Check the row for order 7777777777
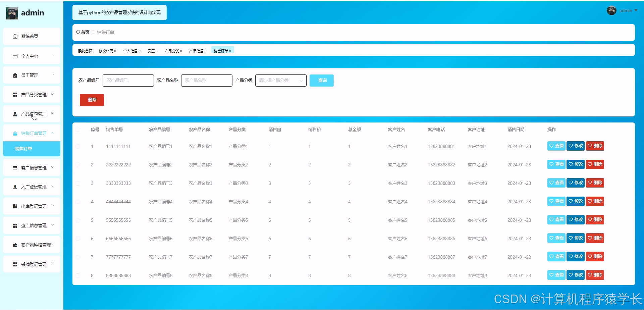The width and height of the screenshot is (644, 310). pyautogui.click(x=78, y=257)
